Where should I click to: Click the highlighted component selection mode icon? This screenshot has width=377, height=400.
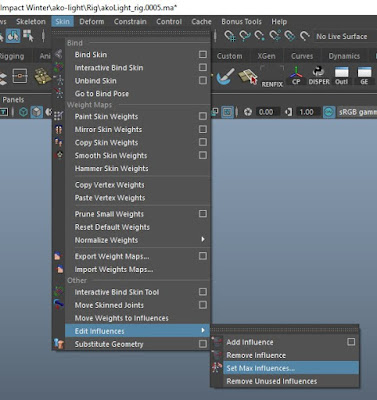tap(13, 36)
